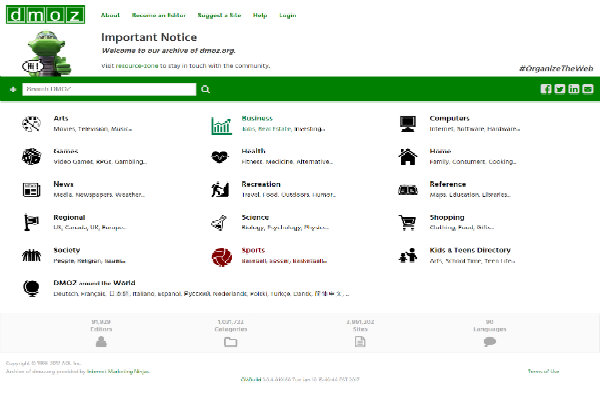Click the Reference books icon
600x400 pixels.
pyautogui.click(x=408, y=190)
